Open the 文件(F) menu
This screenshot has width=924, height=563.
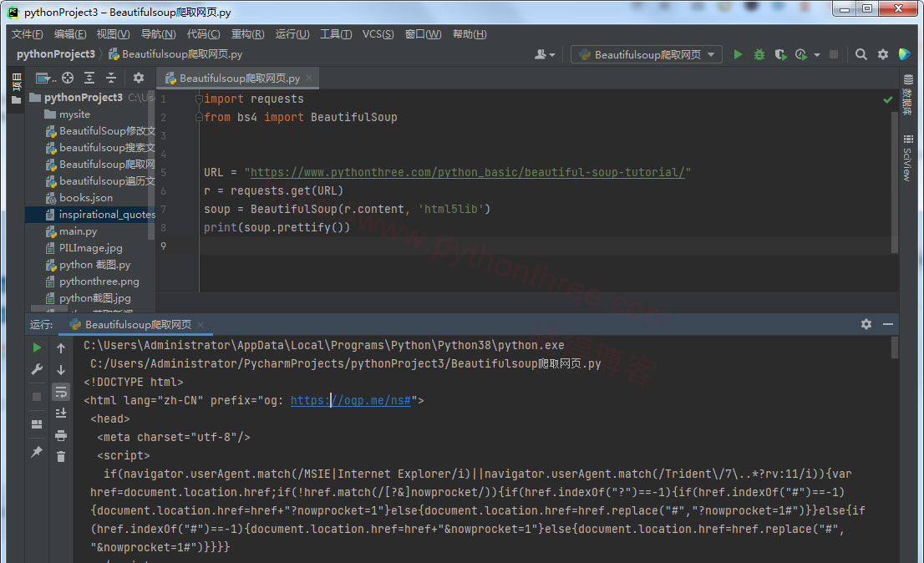click(27, 34)
